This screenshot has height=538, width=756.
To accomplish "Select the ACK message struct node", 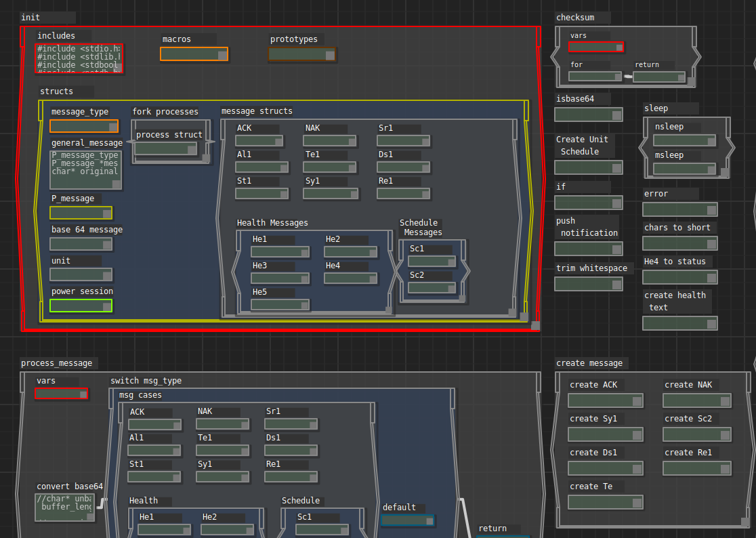I will [x=259, y=140].
